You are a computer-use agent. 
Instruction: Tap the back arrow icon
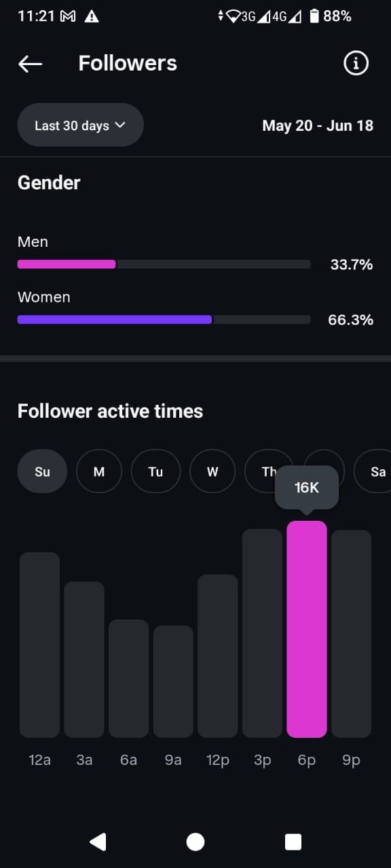30,64
